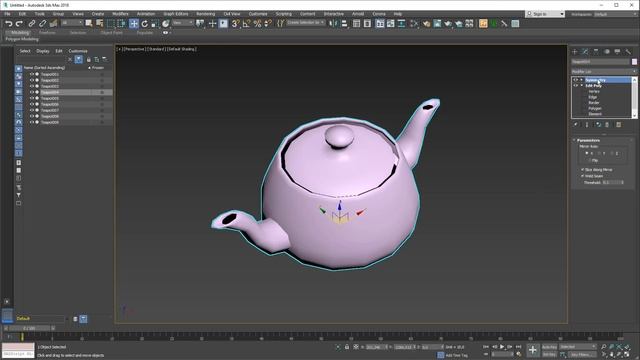Click the time slider handle 0 / 100
Screen dimensions: 640x360
click(29, 328)
